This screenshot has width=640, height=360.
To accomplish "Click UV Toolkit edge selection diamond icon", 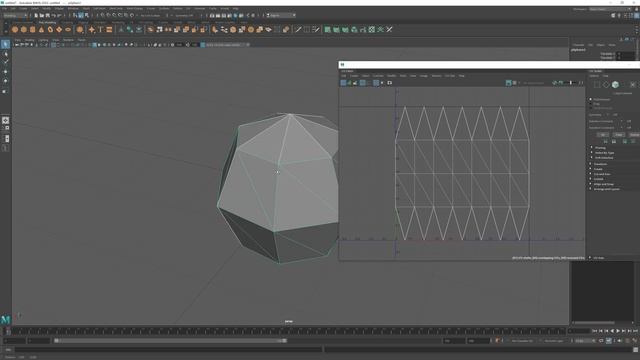I will (x=606, y=84).
